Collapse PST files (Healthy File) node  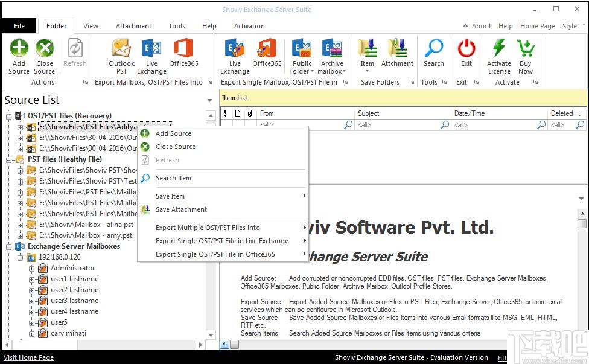point(8,159)
